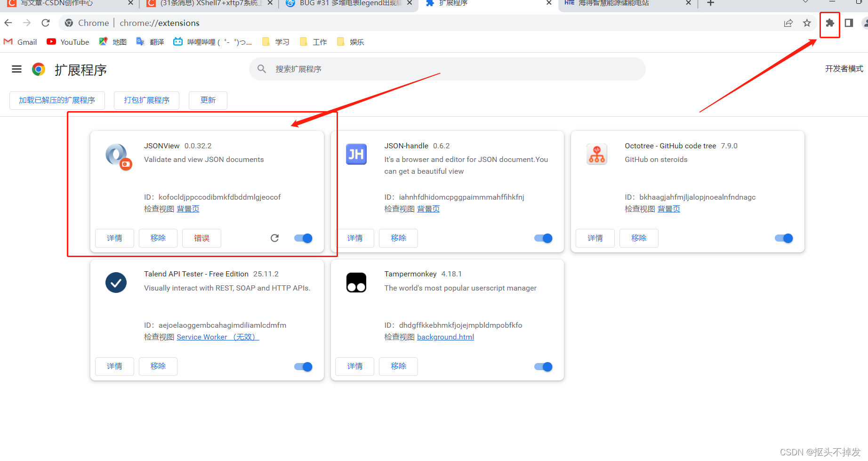Viewport: 868px width, 461px height.
Task: Bookmark this page with the star icon
Action: [807, 23]
